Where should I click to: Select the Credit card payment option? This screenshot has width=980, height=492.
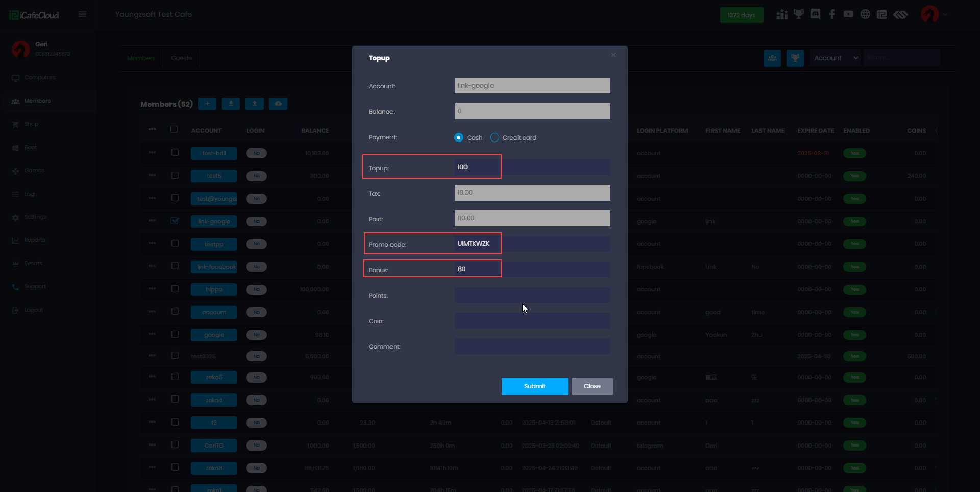point(495,137)
